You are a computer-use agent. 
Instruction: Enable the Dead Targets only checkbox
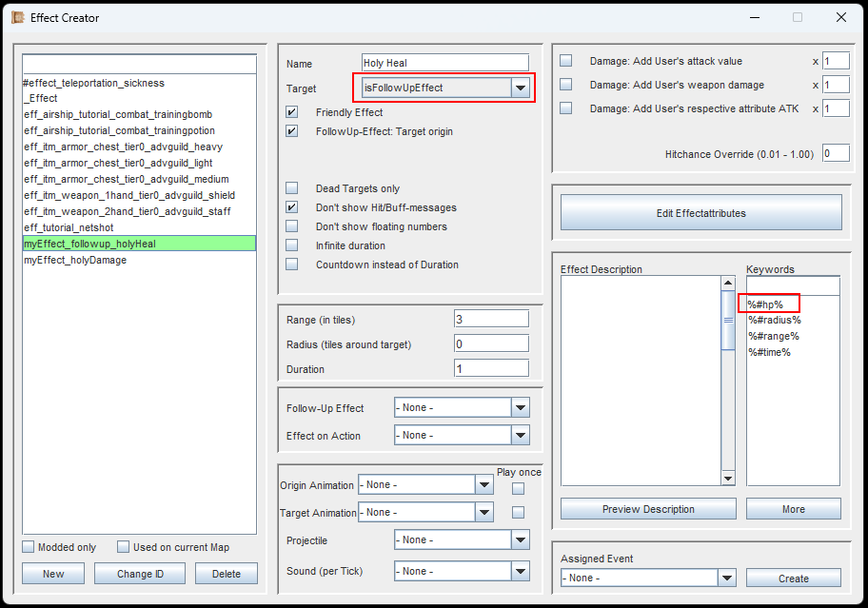[x=292, y=188]
